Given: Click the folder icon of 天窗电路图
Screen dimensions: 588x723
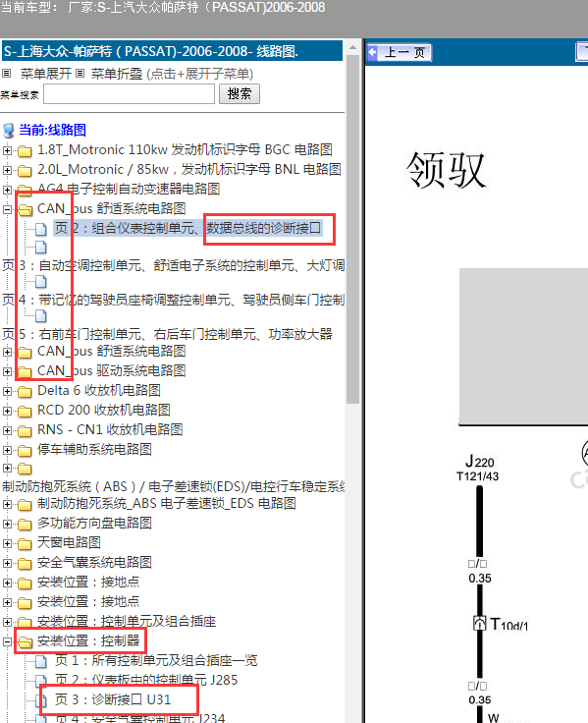Looking at the screenshot, I should tap(25, 544).
